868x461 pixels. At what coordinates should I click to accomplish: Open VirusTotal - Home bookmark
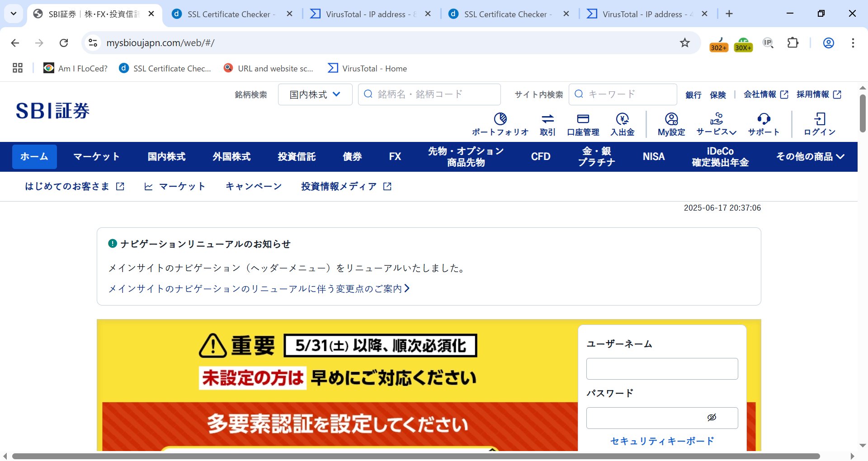pyautogui.click(x=368, y=68)
